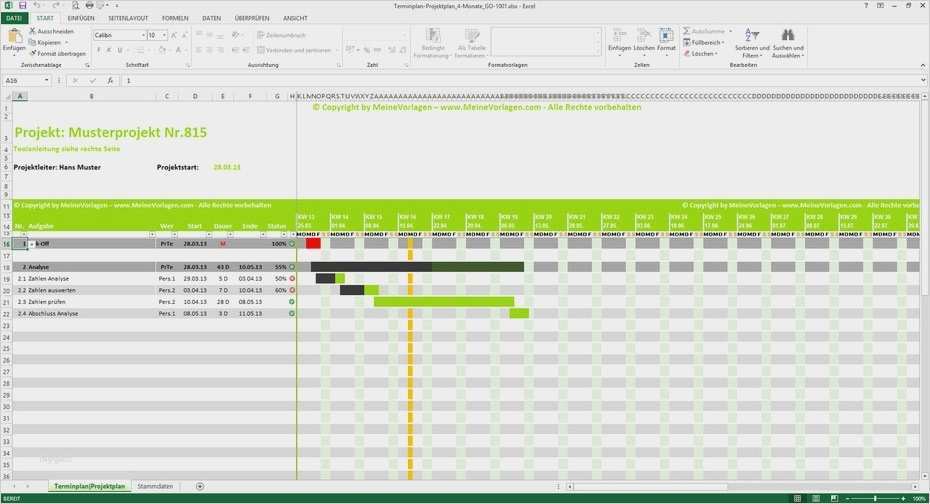Click the print preview icon in quick access toolbar
This screenshot has height=504, width=930.
[x=75, y=5]
